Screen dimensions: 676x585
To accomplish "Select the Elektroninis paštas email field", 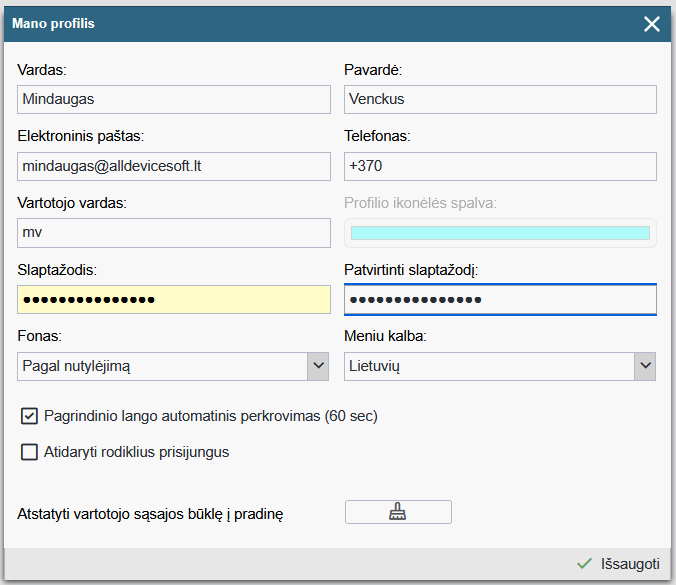I will (174, 166).
